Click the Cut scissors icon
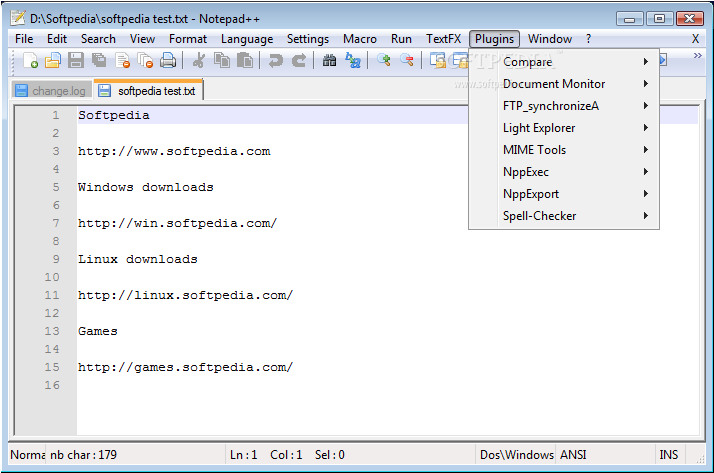The image size is (714, 473). point(199,60)
